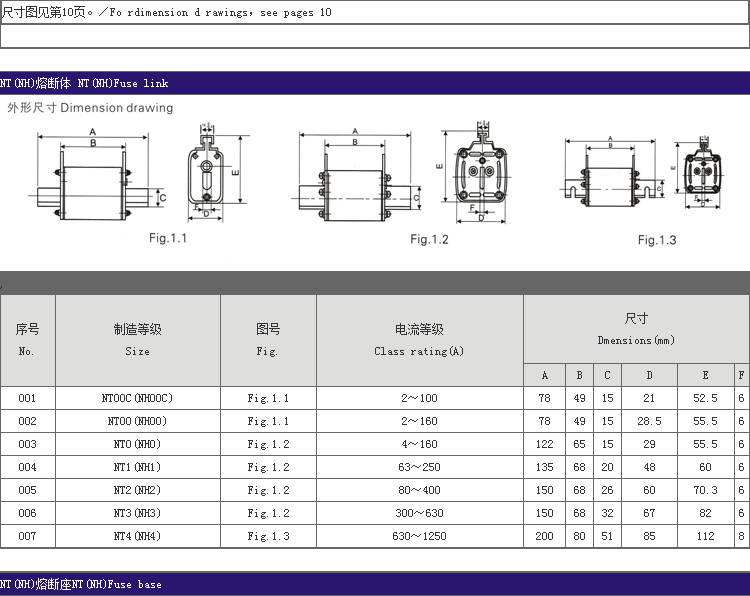The height and width of the screenshot is (596, 750).
Task: Click the 'NT0(NH0)' size cell
Action: point(137,444)
